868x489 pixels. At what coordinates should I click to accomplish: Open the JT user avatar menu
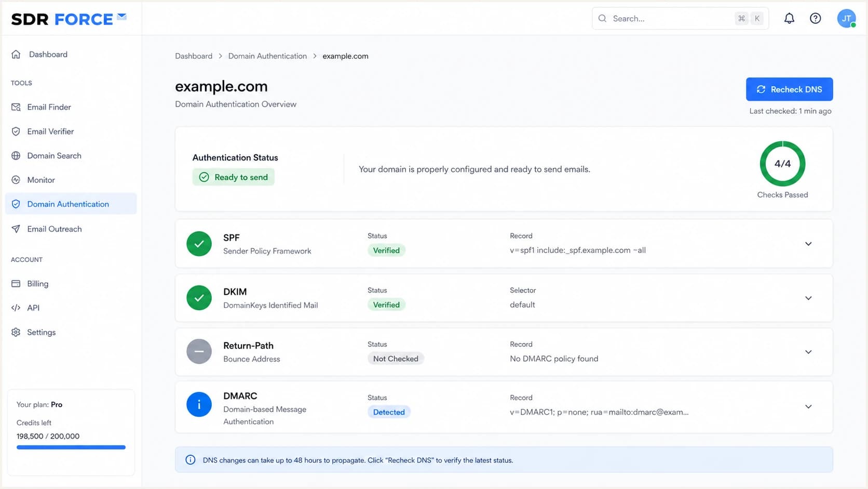point(846,18)
